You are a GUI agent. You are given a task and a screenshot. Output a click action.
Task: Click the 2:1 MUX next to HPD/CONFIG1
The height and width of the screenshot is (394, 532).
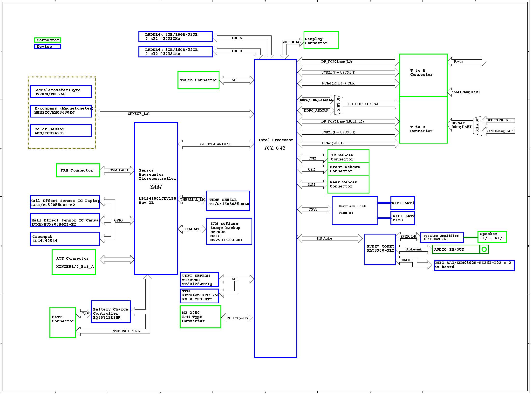(x=477, y=126)
